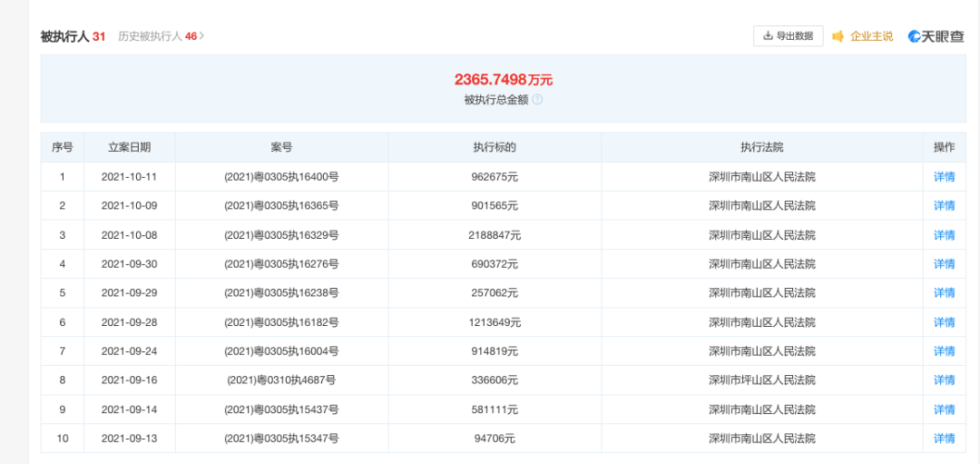Open the 历史被执行人 46 tab

point(157,36)
